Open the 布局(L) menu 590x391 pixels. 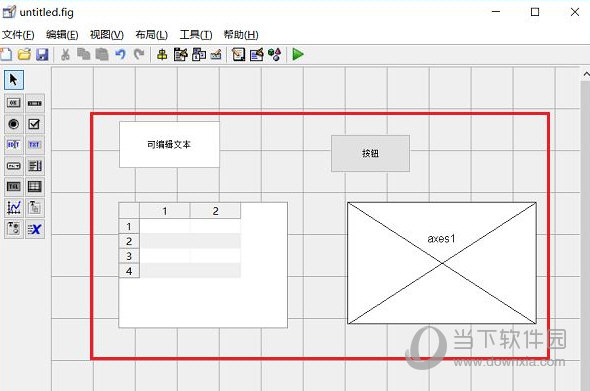pos(152,35)
